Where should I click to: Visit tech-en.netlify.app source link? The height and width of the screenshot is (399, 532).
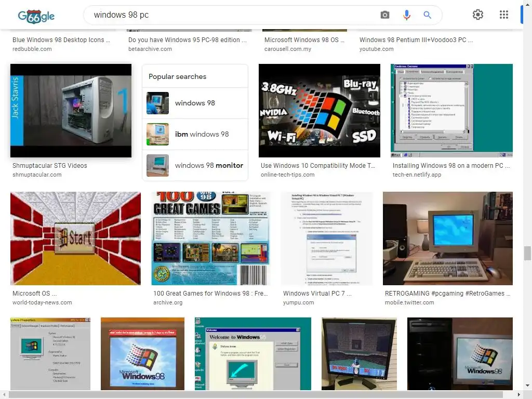417,175
